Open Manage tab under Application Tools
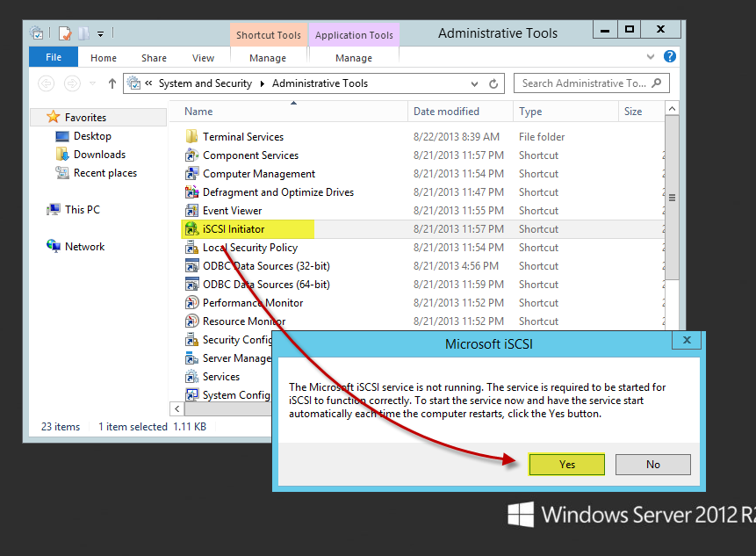The height and width of the screenshot is (556, 756). [353, 58]
